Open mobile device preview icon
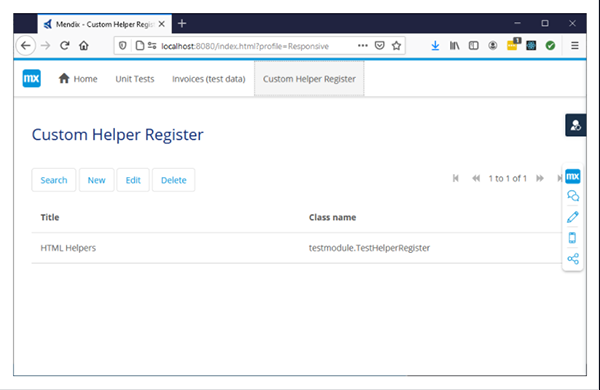This screenshot has width=600, height=390. [x=572, y=238]
